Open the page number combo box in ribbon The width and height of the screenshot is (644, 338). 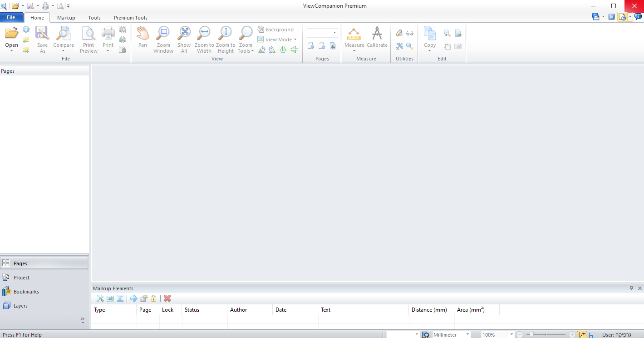[322, 33]
